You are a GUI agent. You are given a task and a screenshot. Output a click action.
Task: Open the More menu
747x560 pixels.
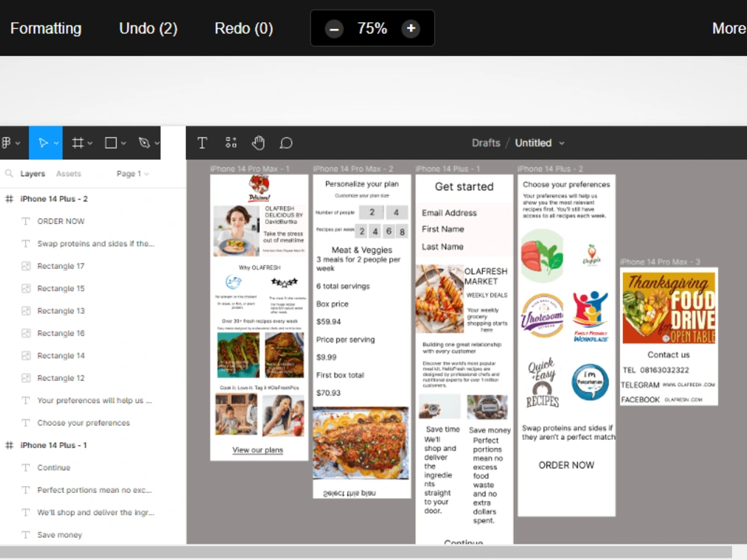(x=729, y=28)
